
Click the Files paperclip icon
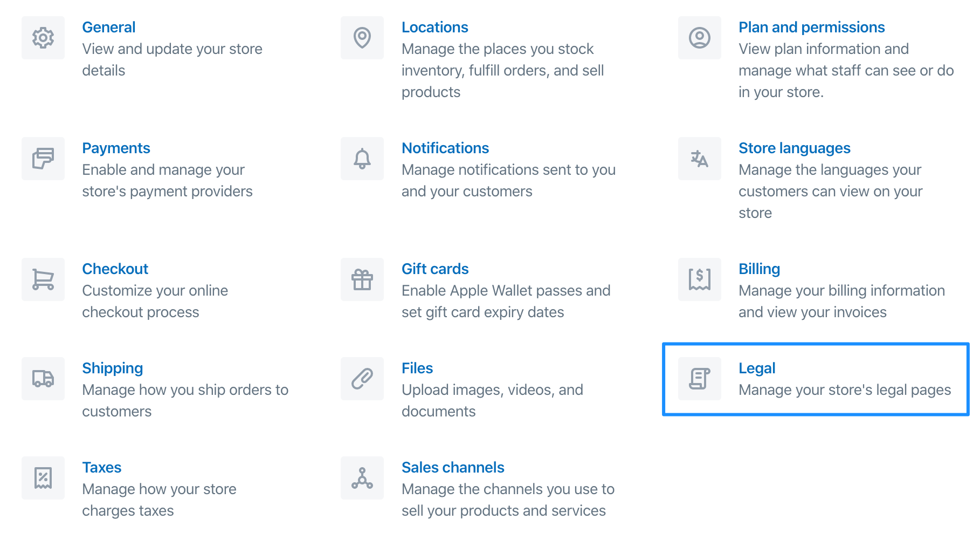[362, 379]
